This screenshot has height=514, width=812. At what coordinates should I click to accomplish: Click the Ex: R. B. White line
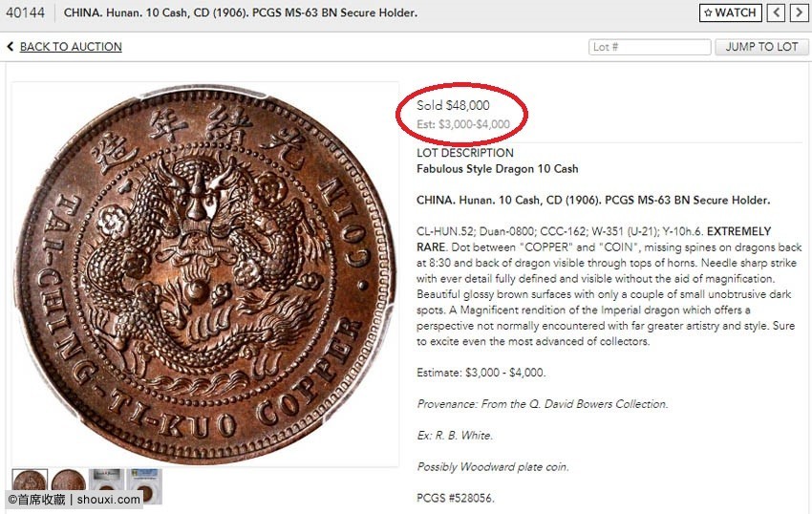(455, 436)
